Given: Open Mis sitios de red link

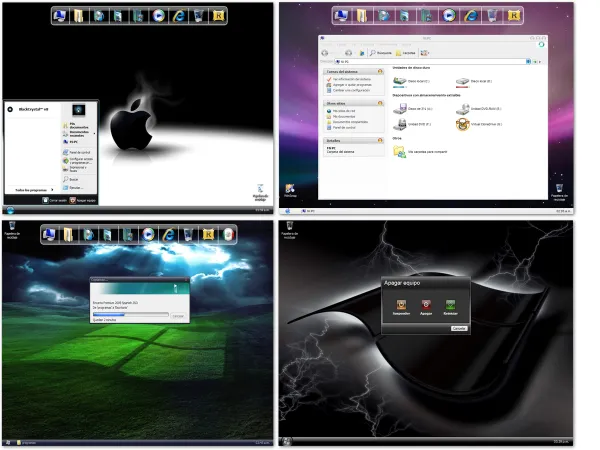Looking at the screenshot, I should click(x=341, y=111).
